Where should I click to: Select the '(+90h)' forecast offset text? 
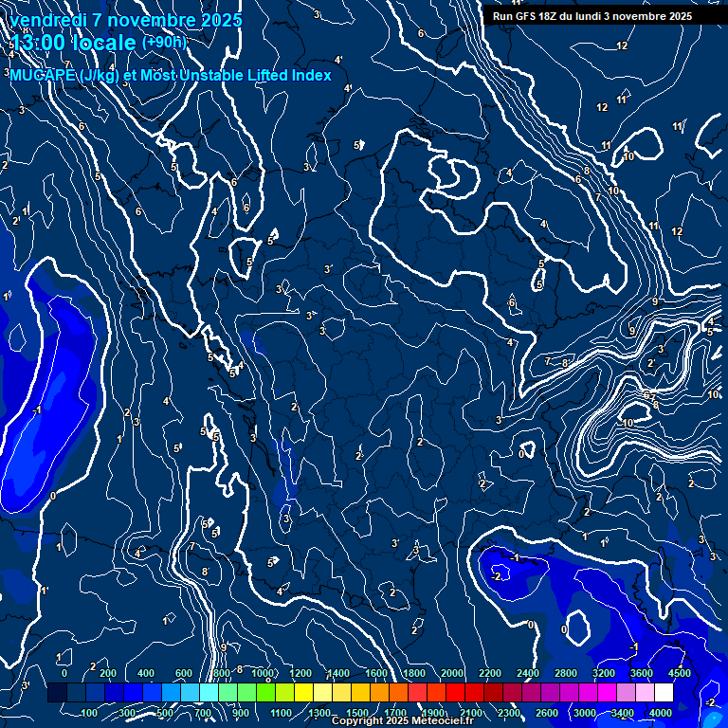coord(164,42)
